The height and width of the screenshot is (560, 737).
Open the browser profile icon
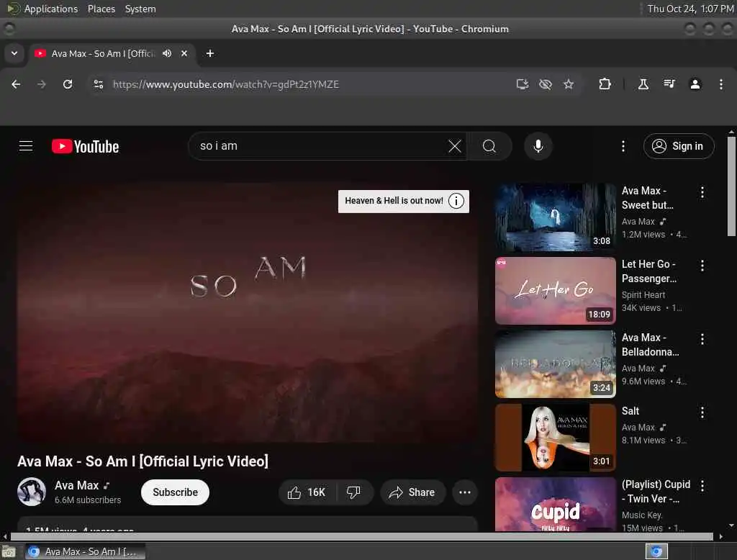tap(695, 84)
